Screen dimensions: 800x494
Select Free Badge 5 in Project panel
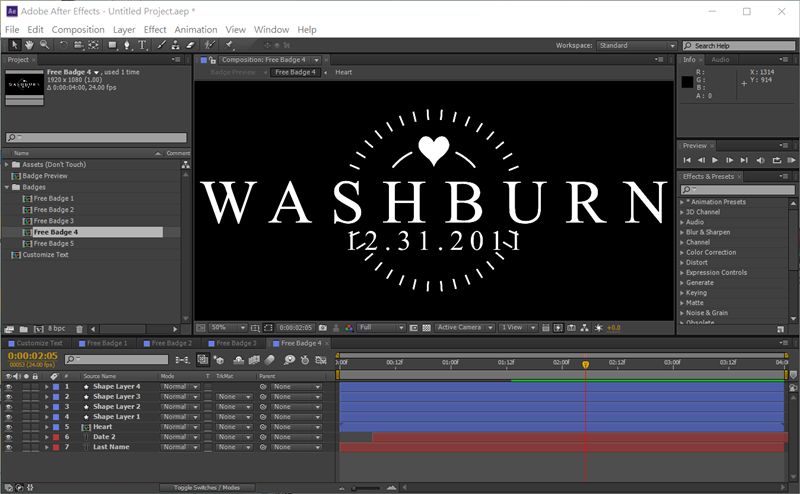53,243
